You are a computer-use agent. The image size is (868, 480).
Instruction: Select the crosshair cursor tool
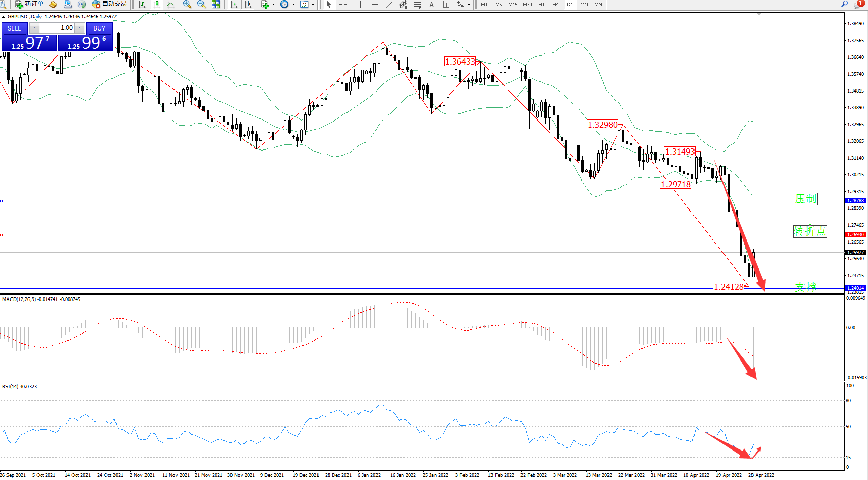[x=343, y=4]
